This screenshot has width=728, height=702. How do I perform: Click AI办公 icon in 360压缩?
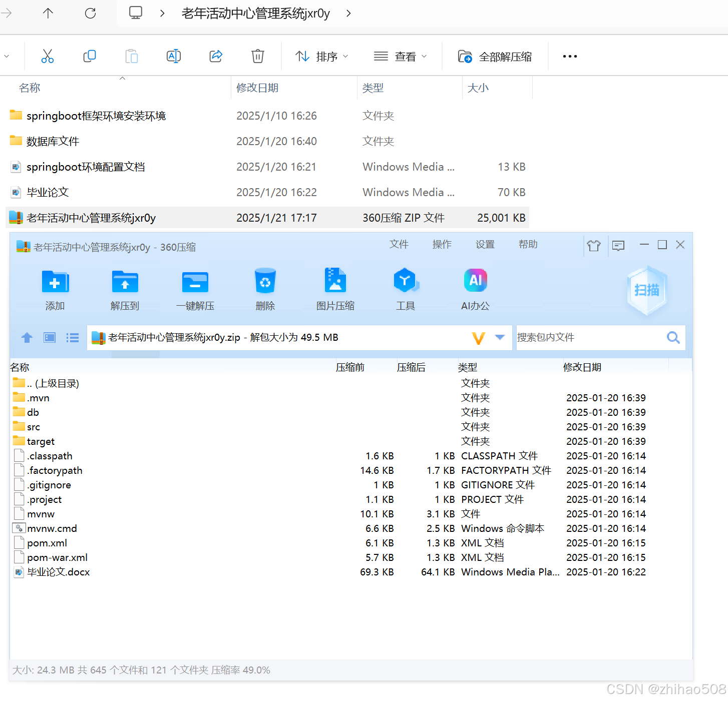(x=475, y=290)
